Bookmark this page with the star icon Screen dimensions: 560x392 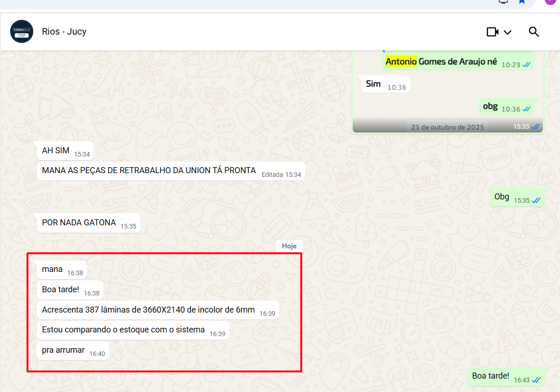(x=522, y=1)
